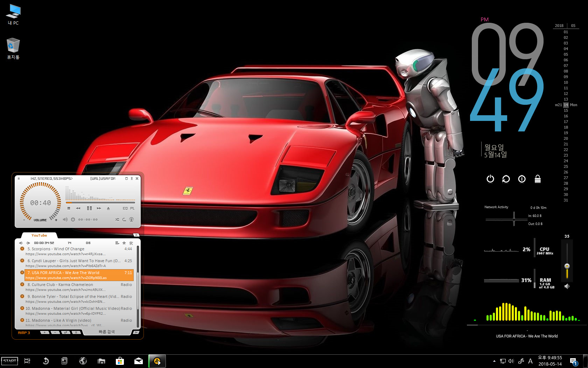Click the desktop widget restart icon
Viewport: 588px width, 368px height.
[x=506, y=179]
